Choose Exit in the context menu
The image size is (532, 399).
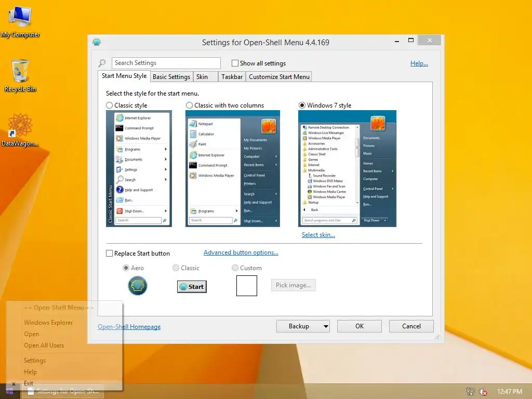click(x=29, y=383)
